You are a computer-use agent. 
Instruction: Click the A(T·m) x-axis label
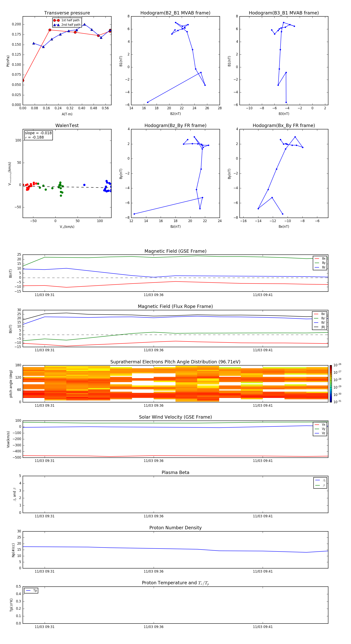pyautogui.click(x=67, y=114)
